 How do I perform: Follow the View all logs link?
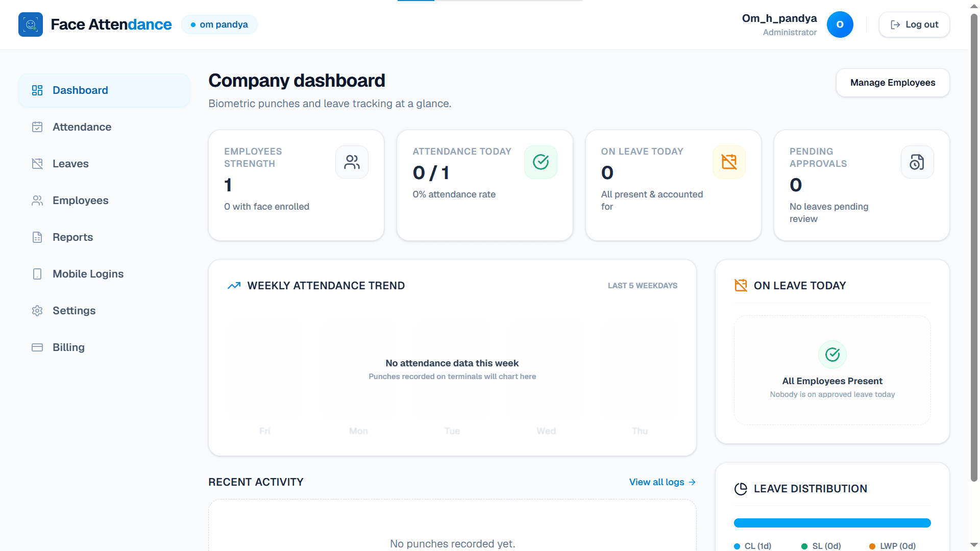coord(662,482)
